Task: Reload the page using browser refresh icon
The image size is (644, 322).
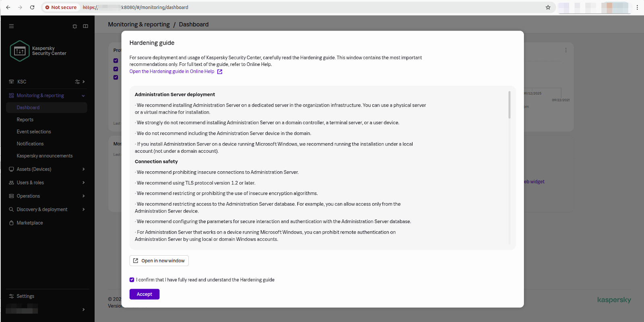Action: (x=32, y=7)
